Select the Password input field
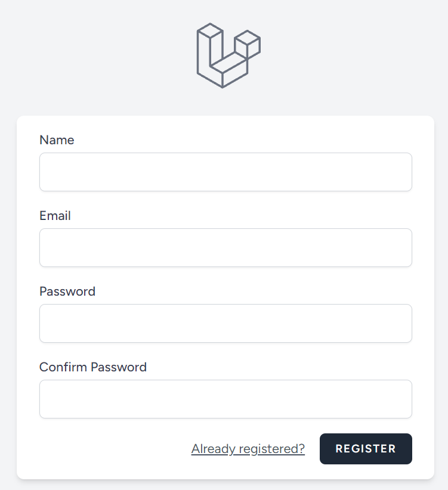Screen dimensions: 448x490 pos(225,324)
